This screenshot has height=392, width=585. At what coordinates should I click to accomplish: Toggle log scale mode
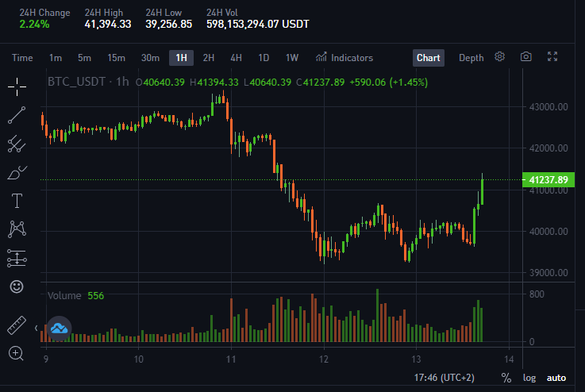coord(529,378)
